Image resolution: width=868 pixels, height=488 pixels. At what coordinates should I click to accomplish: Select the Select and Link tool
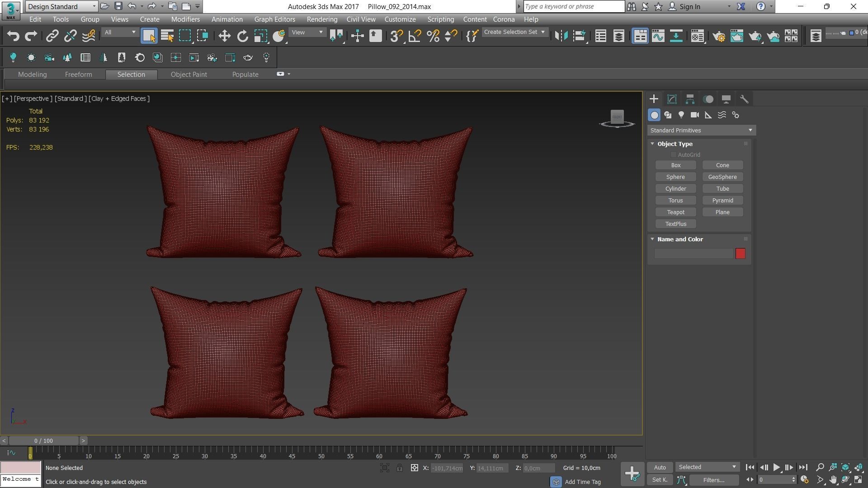[52, 36]
